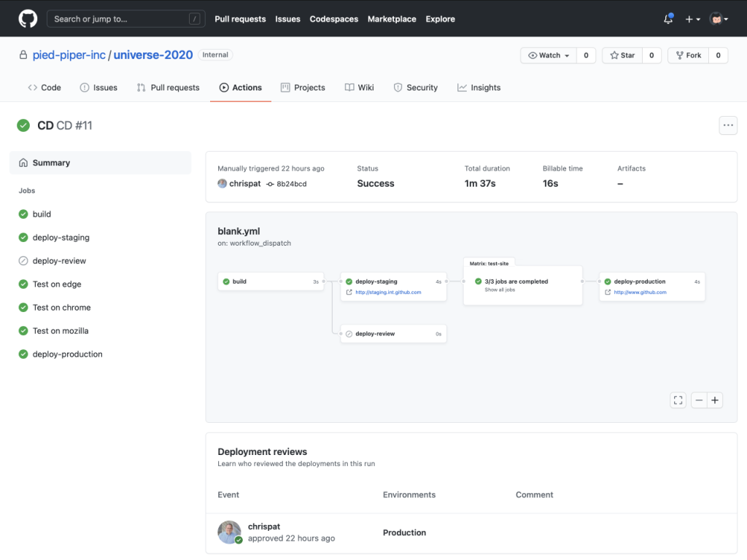Click Show all jobs in matrix
747x560 pixels.
[x=500, y=290]
